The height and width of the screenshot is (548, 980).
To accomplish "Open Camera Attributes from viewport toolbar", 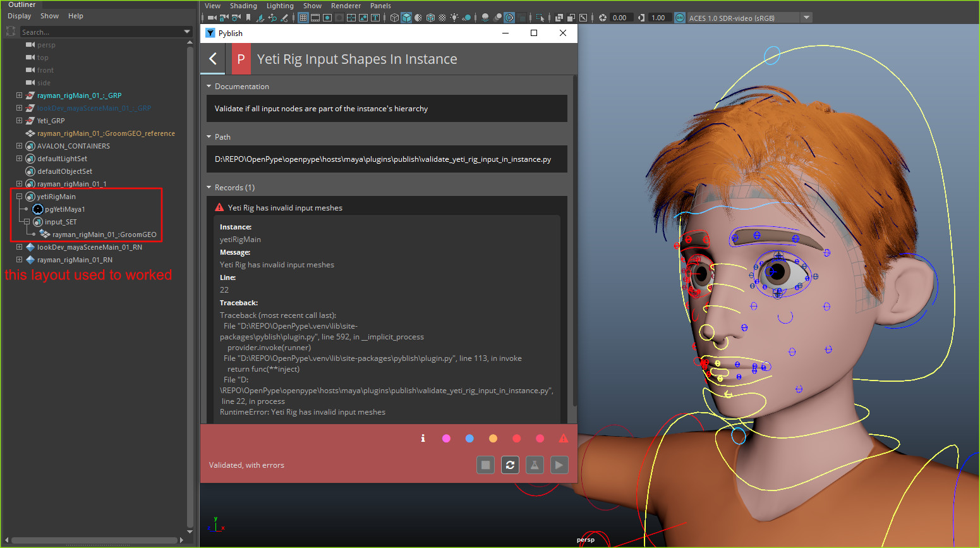I will click(236, 18).
